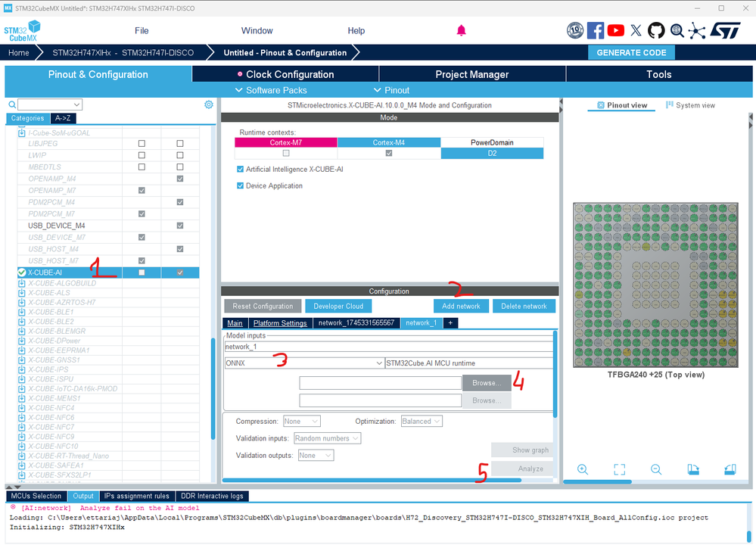This screenshot has width=756, height=548.
Task: Toggle Cortex-M4 runtime context checkbox
Action: coord(389,153)
